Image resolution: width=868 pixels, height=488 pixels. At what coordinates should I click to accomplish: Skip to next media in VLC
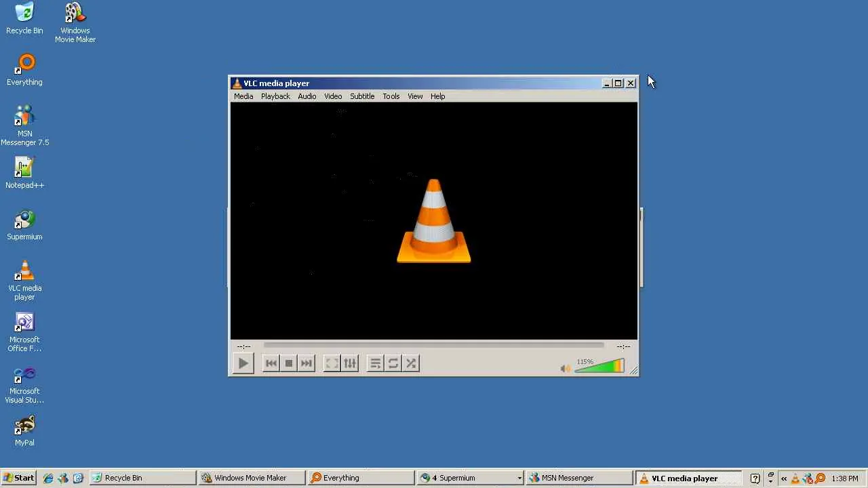[x=307, y=363]
